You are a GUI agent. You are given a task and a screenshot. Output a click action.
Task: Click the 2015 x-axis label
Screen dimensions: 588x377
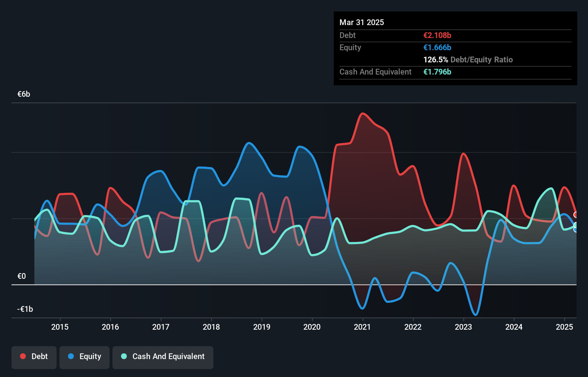point(60,327)
